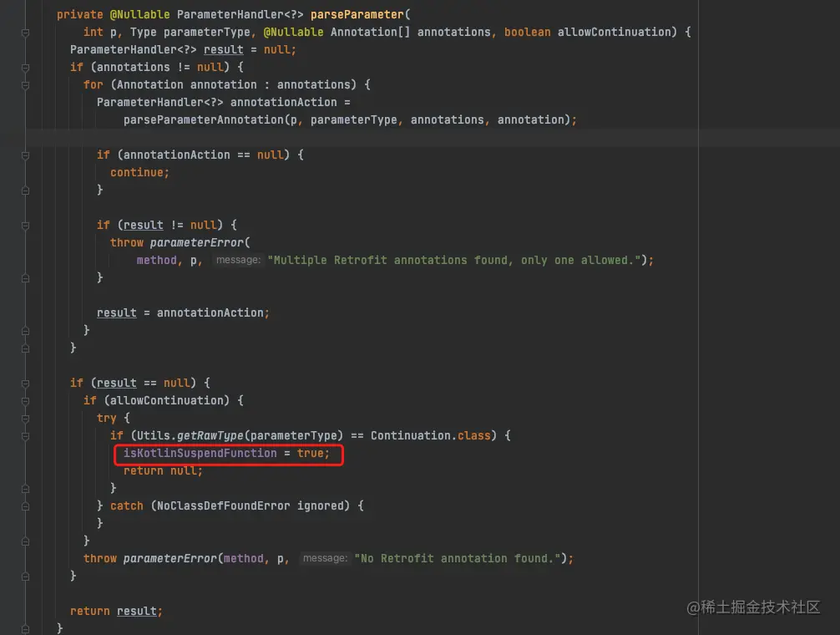This screenshot has height=635, width=840.
Task: Click the 'parseParameter' method name
Action: (357, 14)
